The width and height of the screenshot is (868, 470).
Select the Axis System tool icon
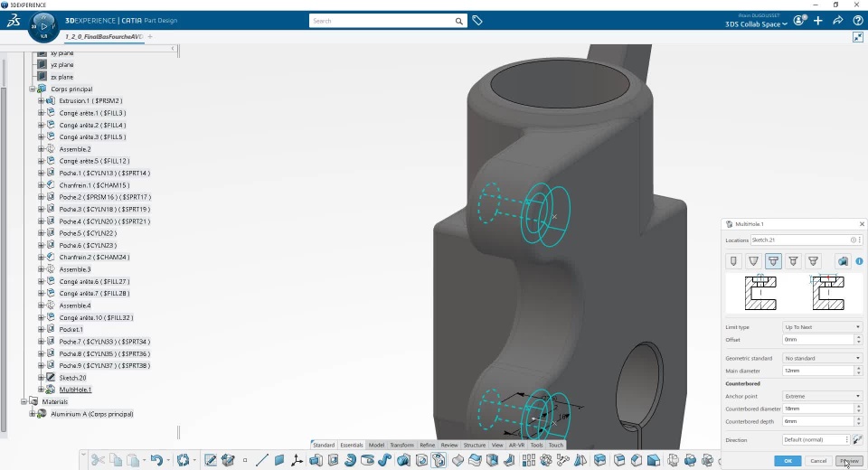click(x=297, y=460)
